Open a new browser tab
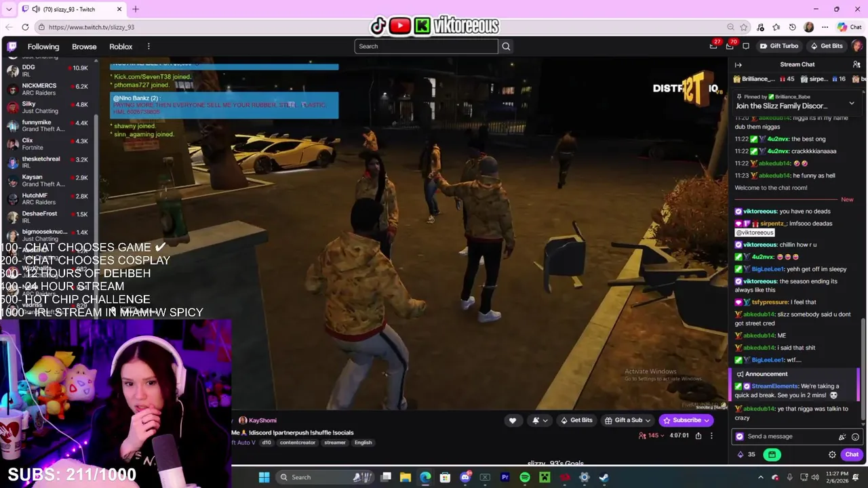868x488 pixels. click(x=136, y=9)
